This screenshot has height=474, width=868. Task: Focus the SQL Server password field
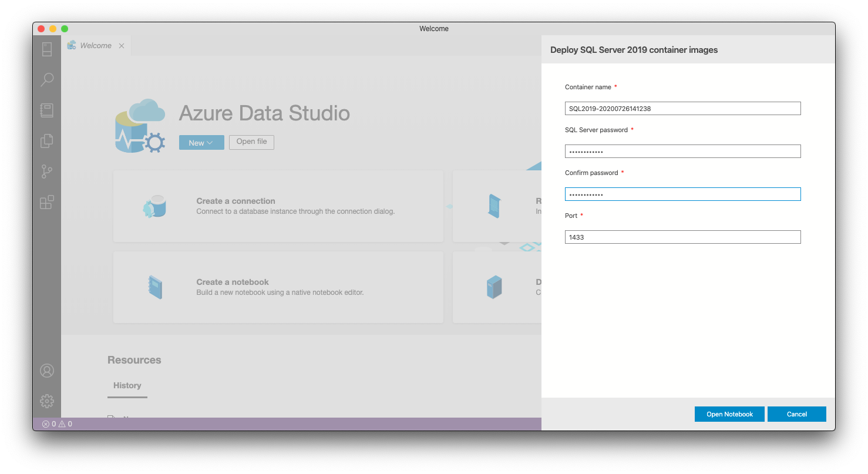pyautogui.click(x=682, y=152)
